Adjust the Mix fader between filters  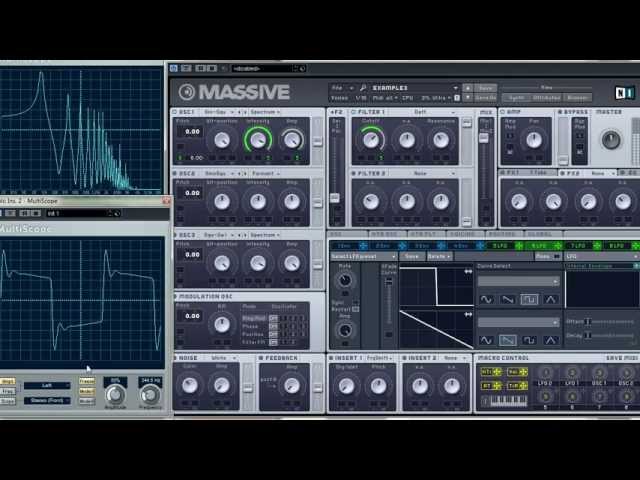point(484,138)
